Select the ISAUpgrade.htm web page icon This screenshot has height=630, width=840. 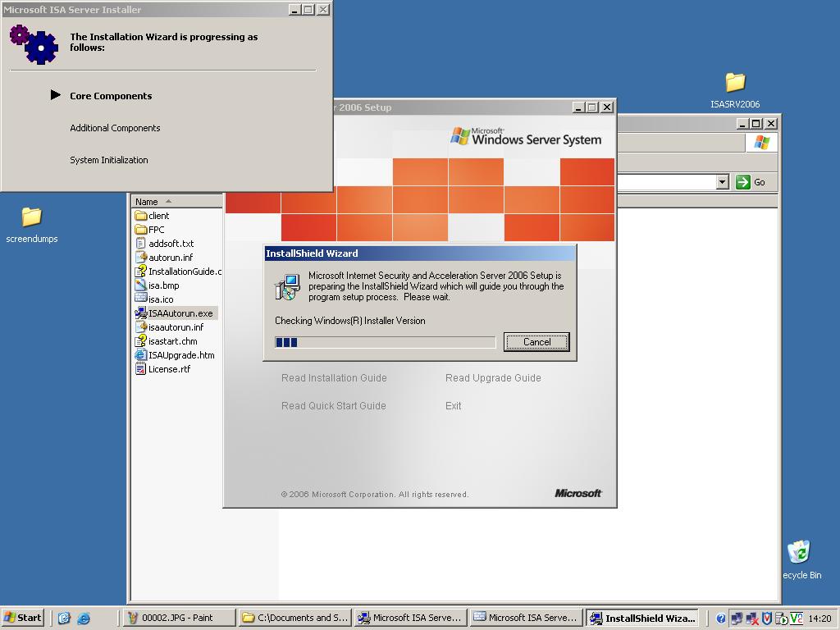140,354
